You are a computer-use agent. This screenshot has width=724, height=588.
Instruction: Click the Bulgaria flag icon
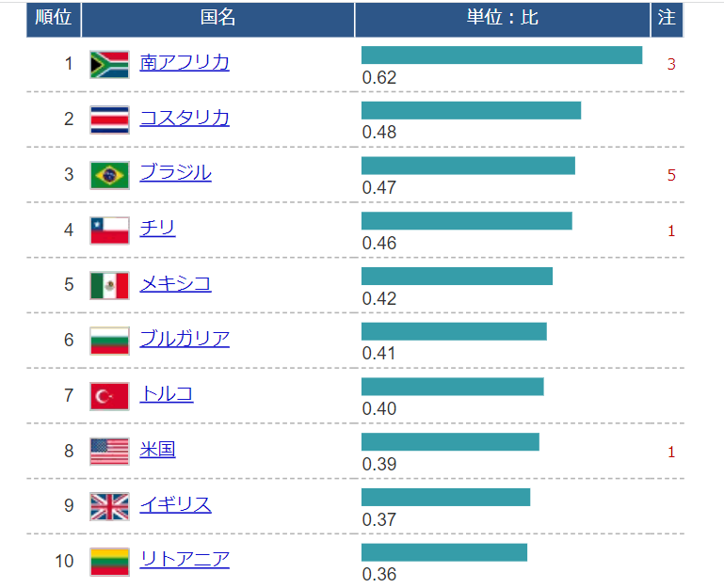tap(109, 341)
